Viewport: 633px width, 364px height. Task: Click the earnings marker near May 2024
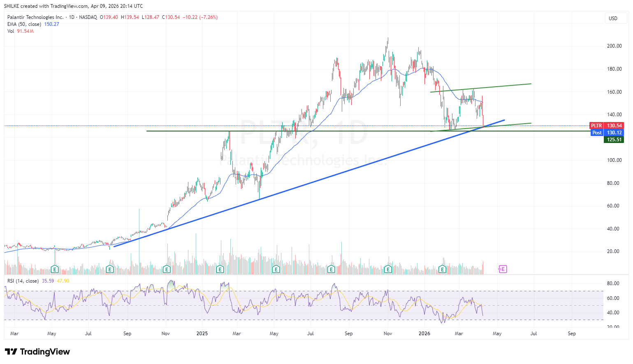pyautogui.click(x=54, y=270)
